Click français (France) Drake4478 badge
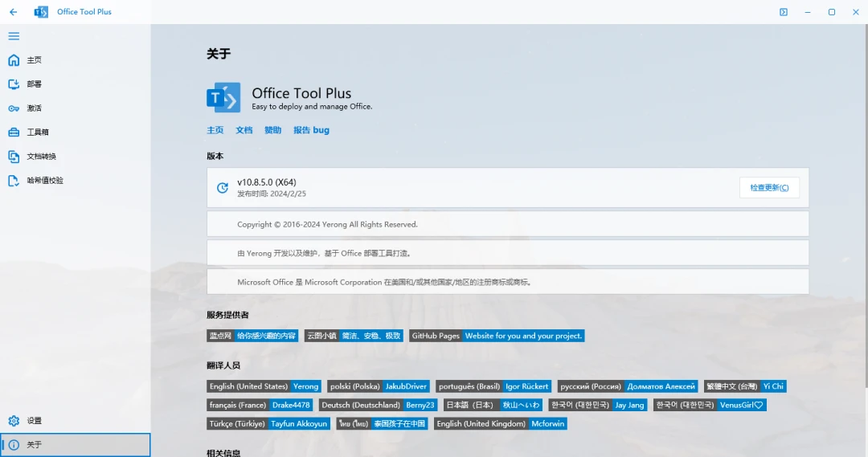This screenshot has height=457, width=868. click(x=260, y=405)
